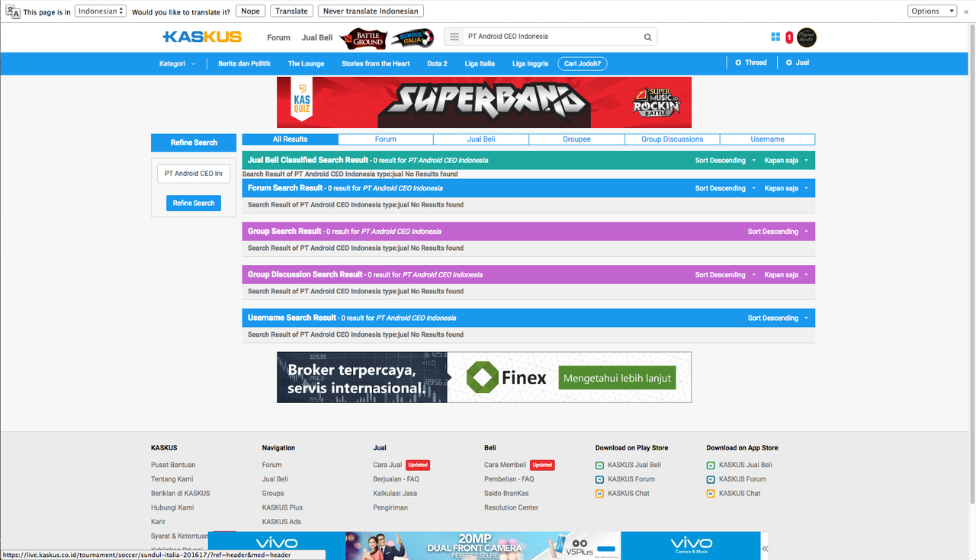Viewport: 976px width, 560px height.
Task: Go to Berita dan Politik
Action: (244, 64)
